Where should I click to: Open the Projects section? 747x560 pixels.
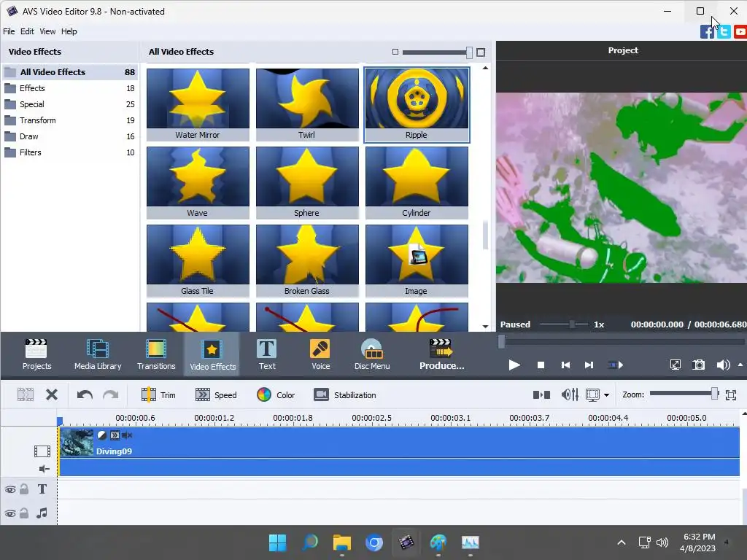tap(36, 354)
